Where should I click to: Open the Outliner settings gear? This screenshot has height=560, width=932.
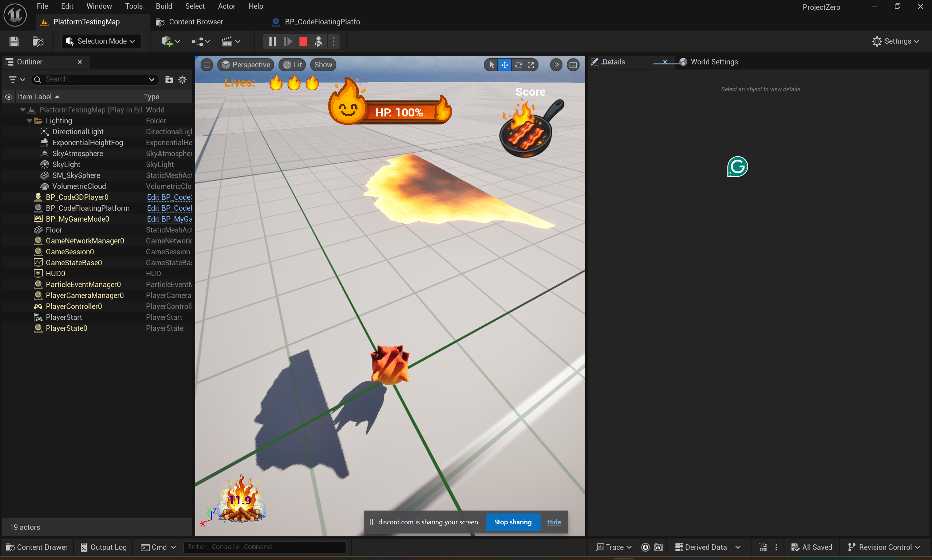click(x=183, y=80)
